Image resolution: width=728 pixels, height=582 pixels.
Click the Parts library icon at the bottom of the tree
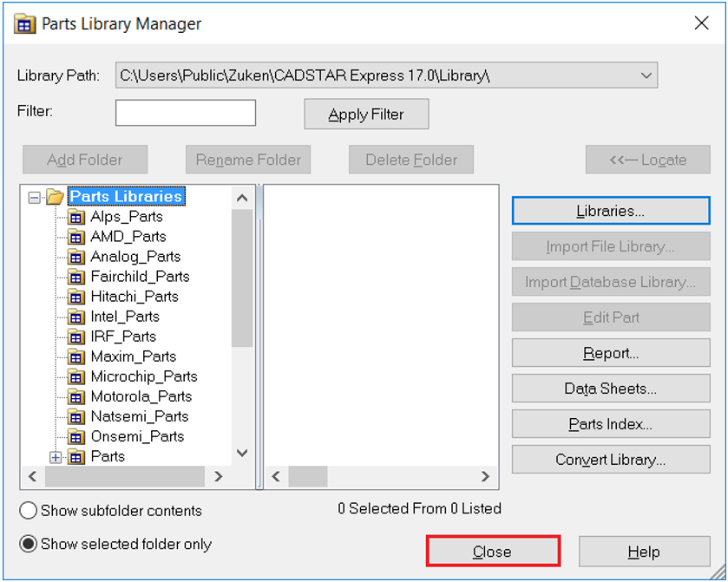tap(76, 457)
